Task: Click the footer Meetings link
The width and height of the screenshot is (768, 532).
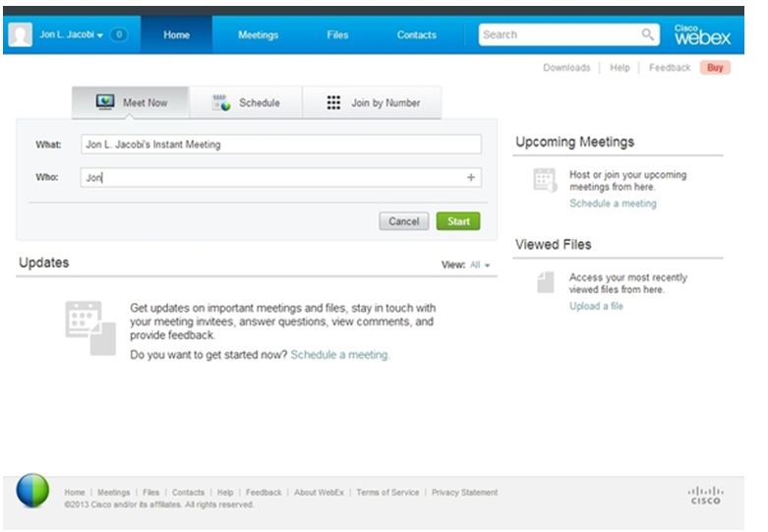Action: pos(114,493)
